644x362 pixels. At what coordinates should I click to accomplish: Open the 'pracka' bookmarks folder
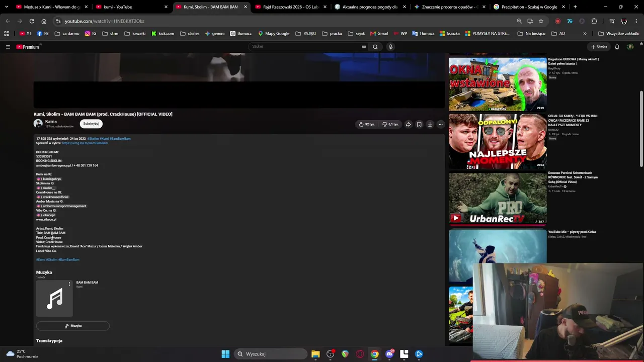tap(332, 33)
